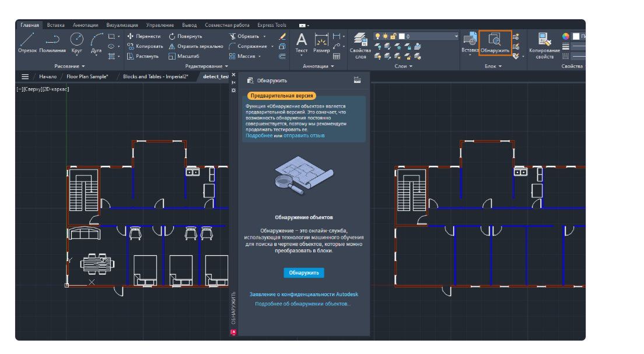The height and width of the screenshot is (354, 644).
Task: Switch to the Вставка ribbon tab
Action: 55,25
